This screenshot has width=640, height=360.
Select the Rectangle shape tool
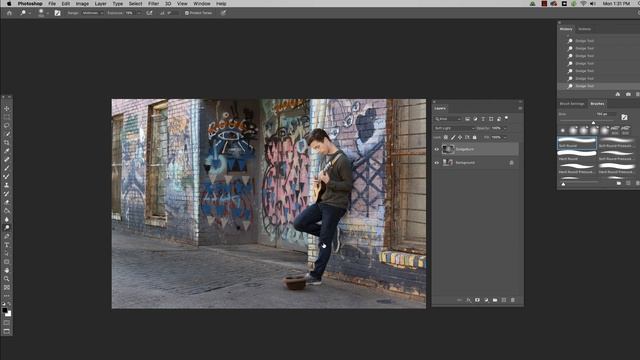click(7, 262)
